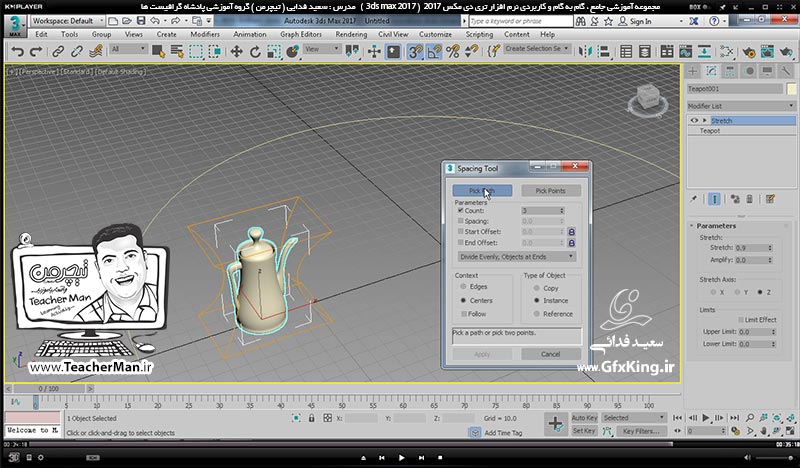Screen dimensions: 800x468
Task: Click the Auto Key button
Action: coord(584,418)
